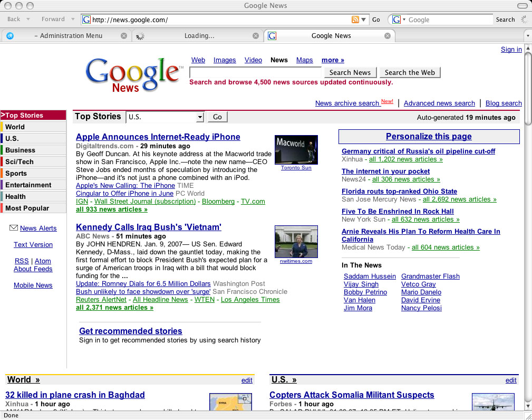This screenshot has height=420, width=532.
Task: Select Most Popular in the sidebar
Action: click(x=33, y=208)
